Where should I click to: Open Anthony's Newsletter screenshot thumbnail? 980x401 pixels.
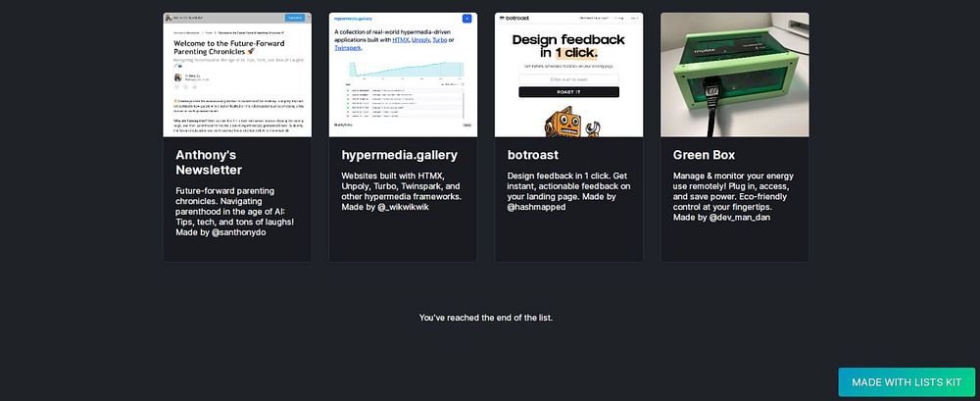click(x=237, y=75)
